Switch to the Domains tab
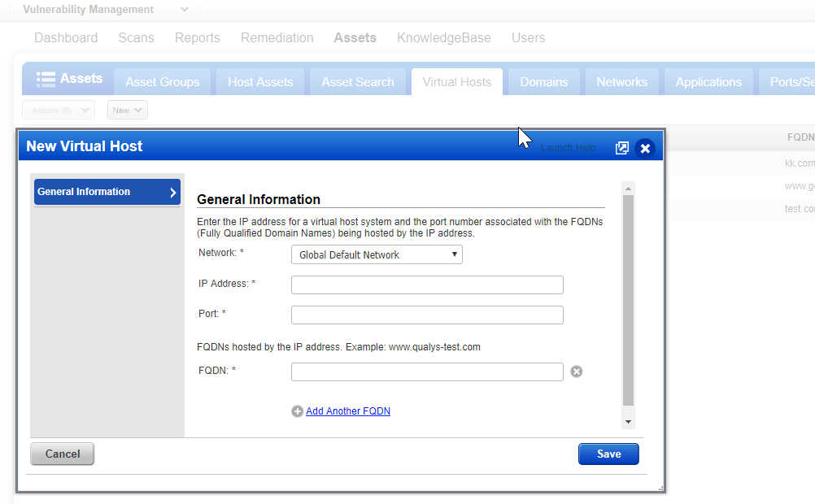This screenshot has height=504, width=815. point(543,81)
